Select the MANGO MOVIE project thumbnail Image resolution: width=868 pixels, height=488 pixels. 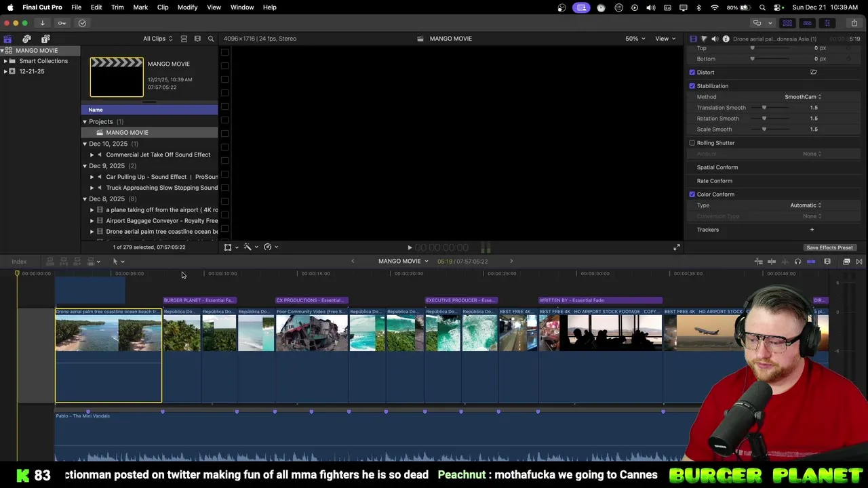pyautogui.click(x=117, y=77)
